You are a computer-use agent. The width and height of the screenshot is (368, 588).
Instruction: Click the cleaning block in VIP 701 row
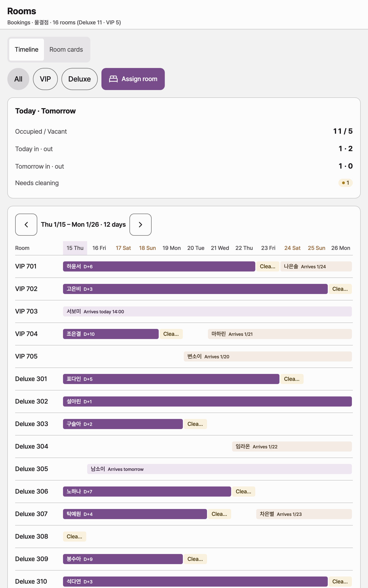tap(268, 266)
